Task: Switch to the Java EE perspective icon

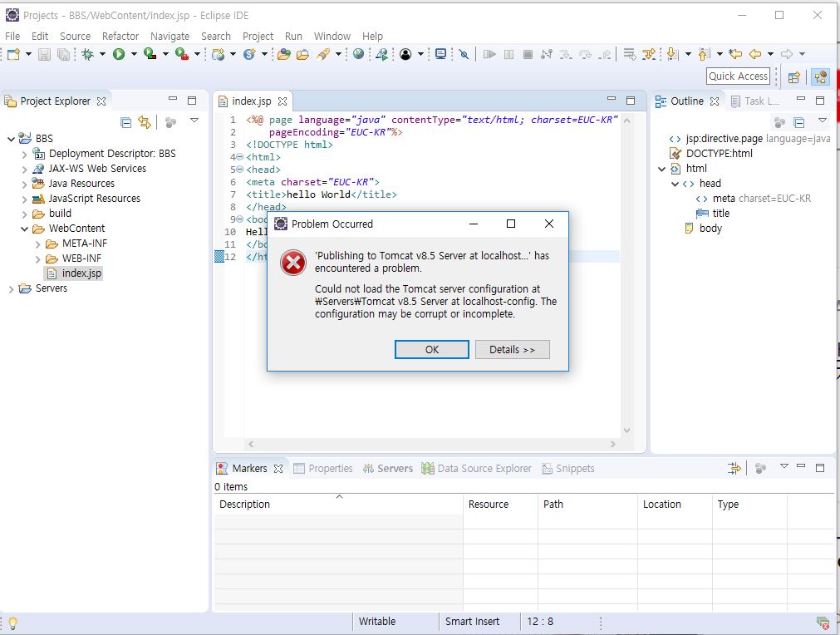Action: pos(820,77)
